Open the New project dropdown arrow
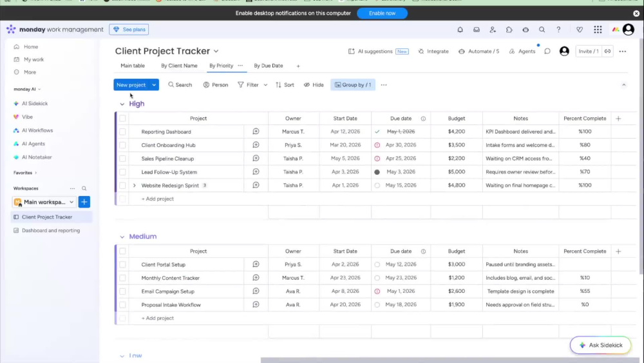This screenshot has height=363, width=644. 154,85
